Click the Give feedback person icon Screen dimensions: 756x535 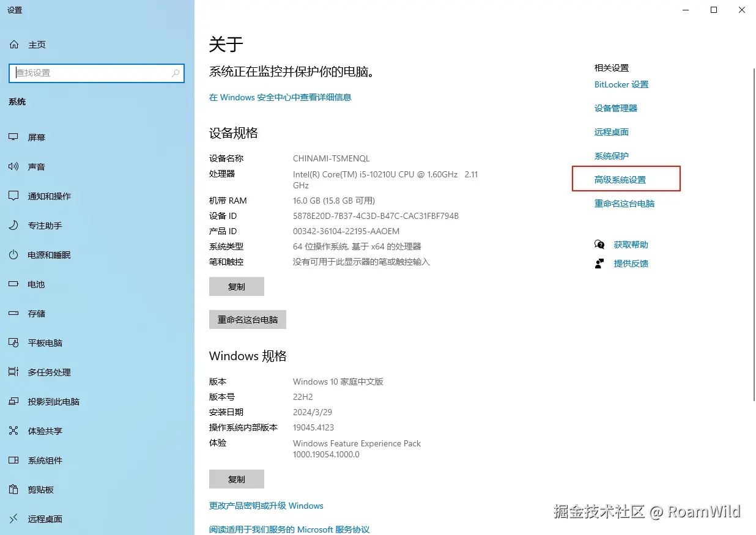[599, 264]
